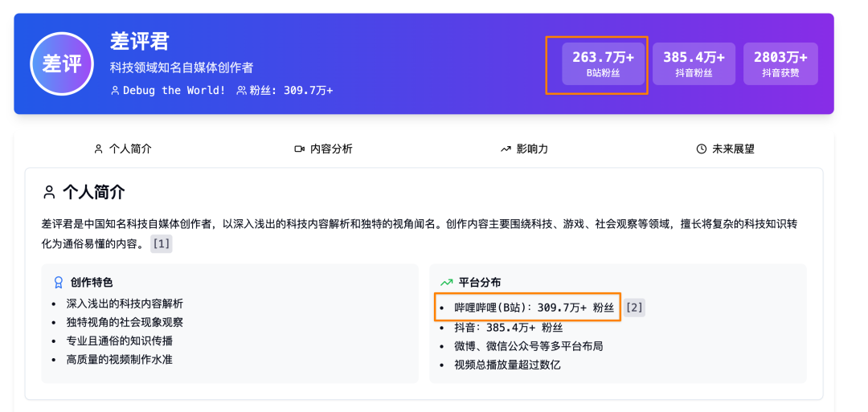868x412 pixels.
Task: Click the green trend icon beside 平台分布
Action: (446, 283)
